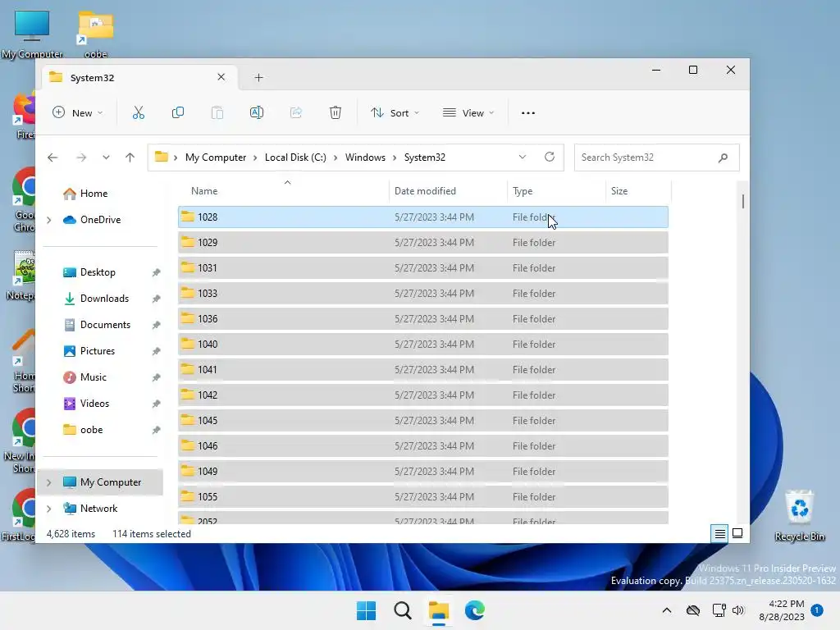Viewport: 840px width, 630px height.
Task: Click the Share icon in toolbar
Action: 295,112
